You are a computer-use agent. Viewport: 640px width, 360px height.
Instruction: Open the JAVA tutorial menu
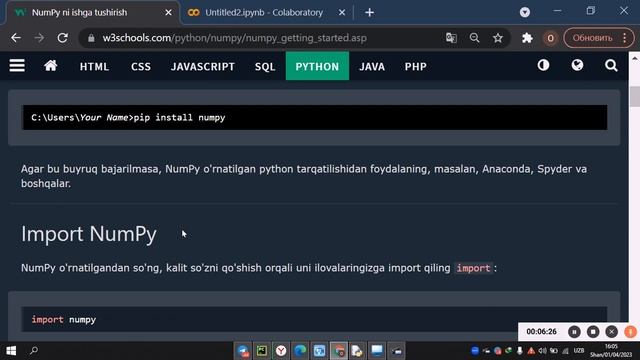(372, 67)
